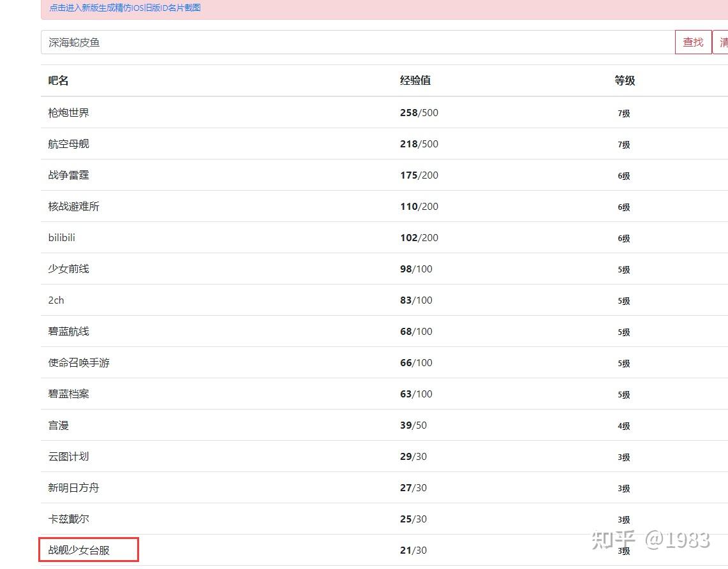Select the 战争雷霆 entry
Viewport: 728px width, 569px height.
click(68, 175)
